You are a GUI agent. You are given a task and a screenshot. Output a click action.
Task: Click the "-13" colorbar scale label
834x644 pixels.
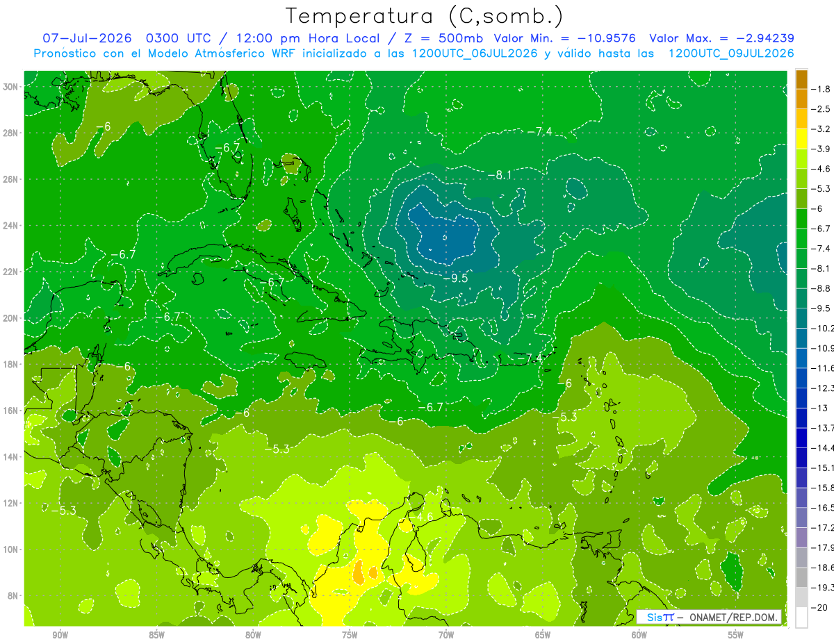[820, 408]
